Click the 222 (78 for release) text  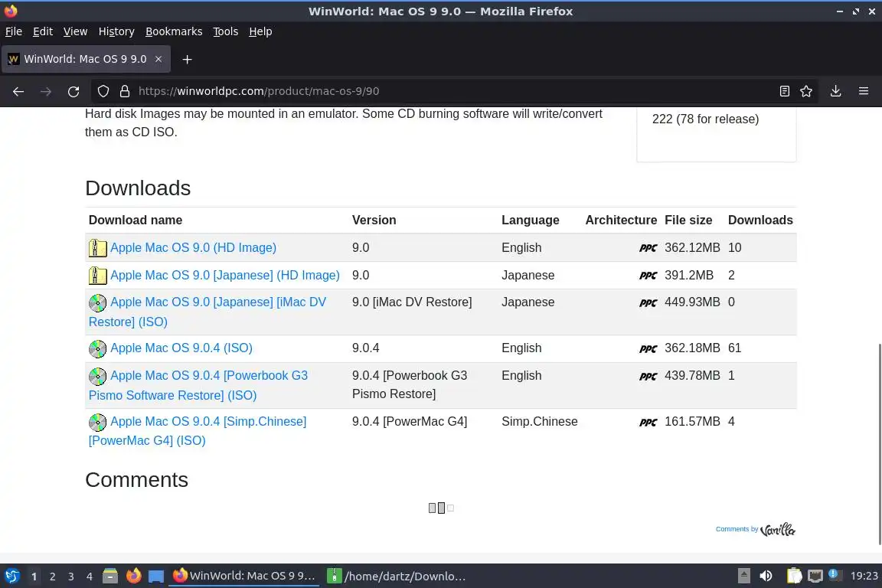point(705,119)
